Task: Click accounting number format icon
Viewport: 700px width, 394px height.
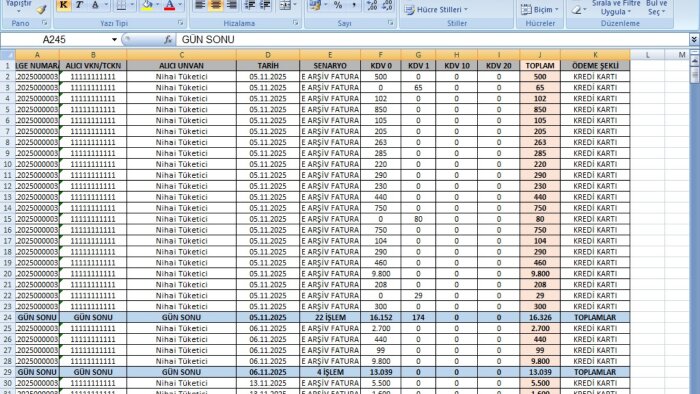Action: [x=315, y=5]
